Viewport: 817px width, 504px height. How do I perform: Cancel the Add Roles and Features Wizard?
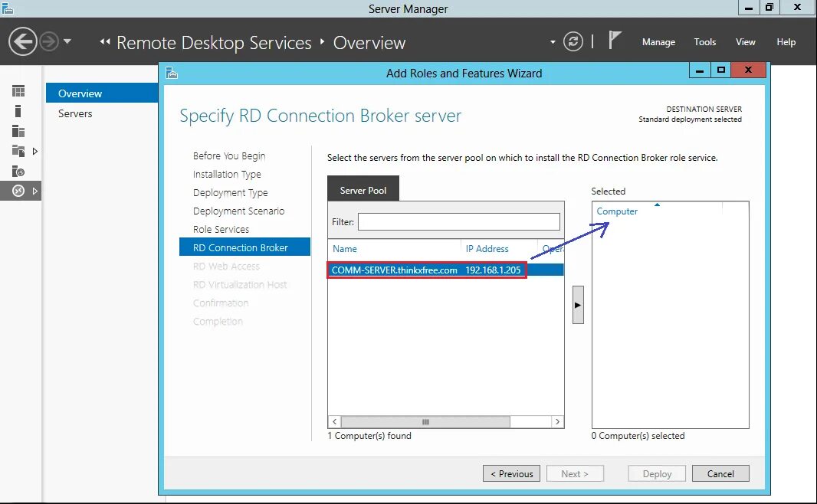click(720, 474)
